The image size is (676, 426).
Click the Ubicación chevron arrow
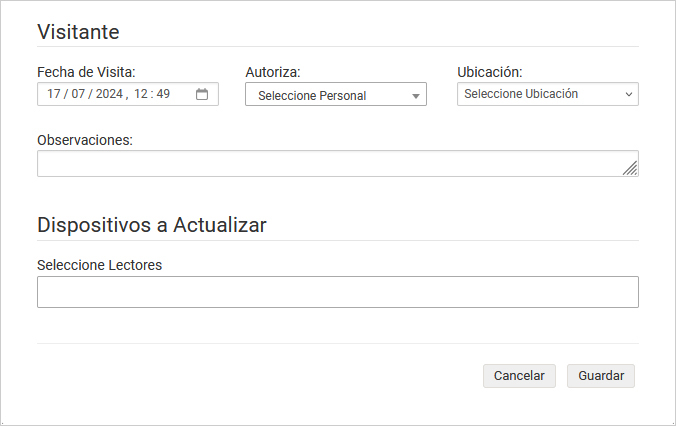click(628, 95)
